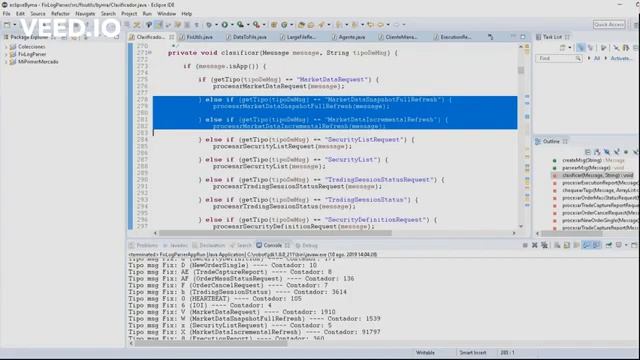Click the Open Perspective icon beside Quick Access
This screenshot has height=360, width=640.
(x=636, y=25)
